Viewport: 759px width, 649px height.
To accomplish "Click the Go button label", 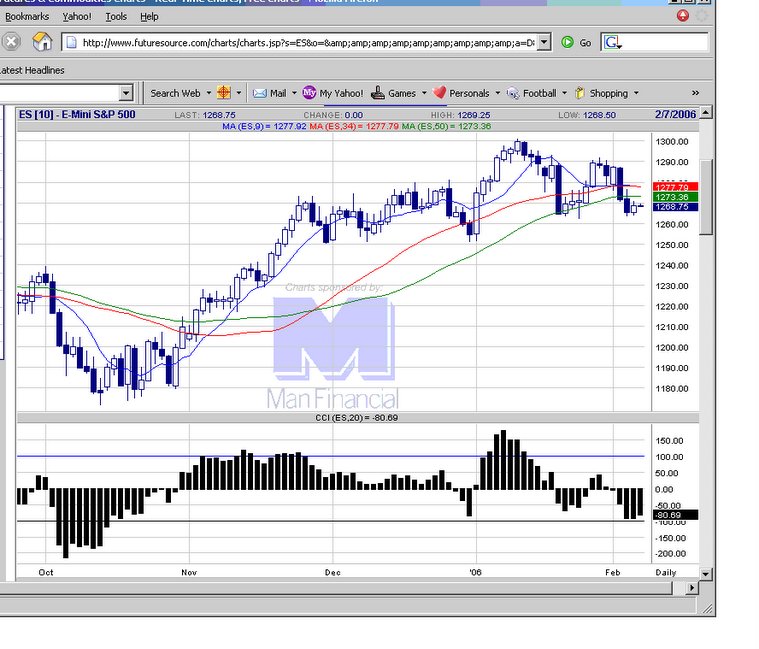I will pyautogui.click(x=585, y=43).
